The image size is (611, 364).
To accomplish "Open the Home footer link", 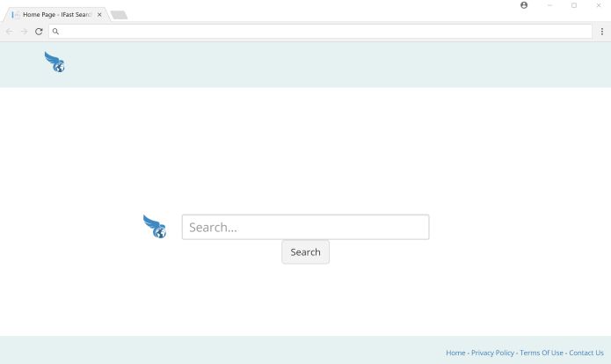I will pos(455,353).
